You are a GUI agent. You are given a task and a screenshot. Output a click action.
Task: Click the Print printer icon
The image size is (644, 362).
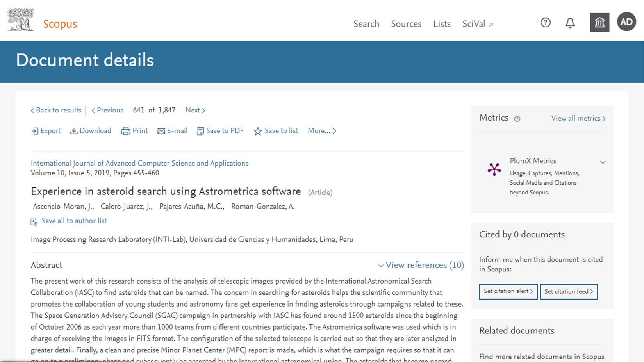(x=125, y=131)
